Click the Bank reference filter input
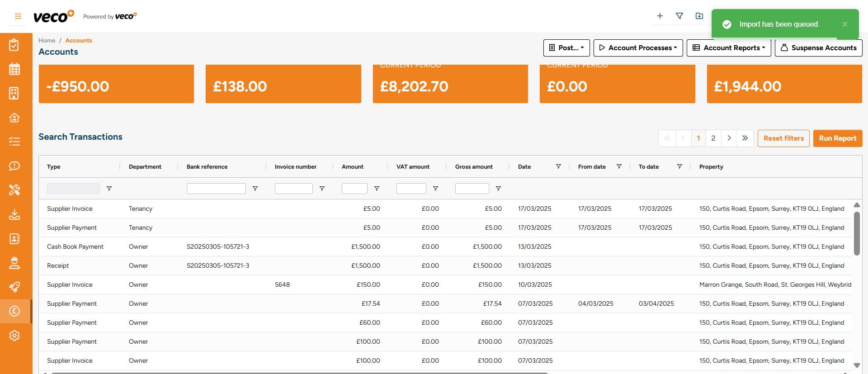868x374 pixels. click(x=216, y=189)
